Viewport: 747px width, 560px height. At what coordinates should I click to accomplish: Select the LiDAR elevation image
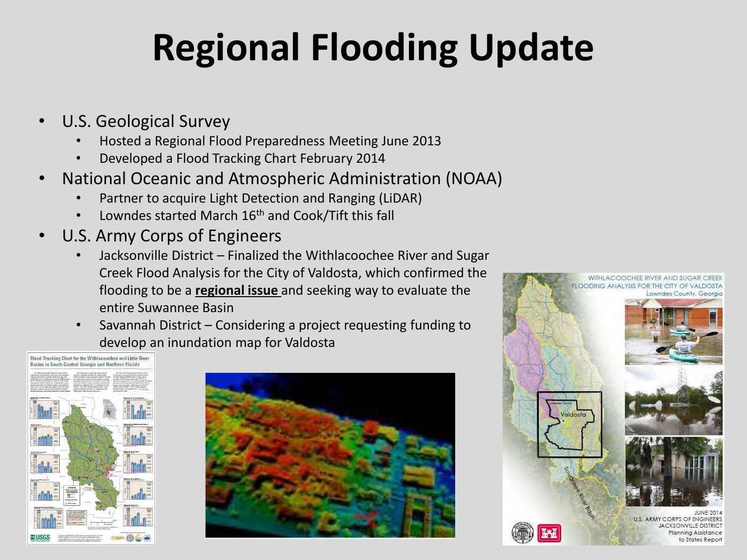[330, 455]
